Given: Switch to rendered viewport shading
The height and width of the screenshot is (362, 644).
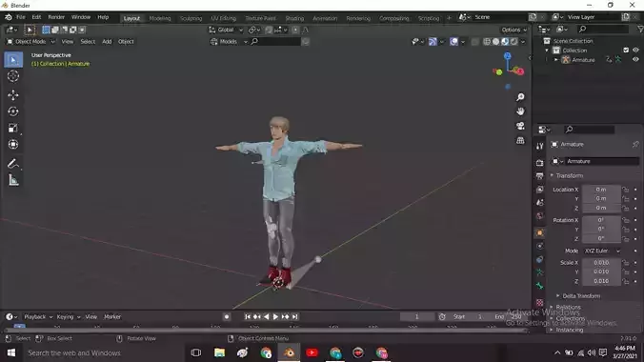Looking at the screenshot, I should pyautogui.click(x=513, y=42).
